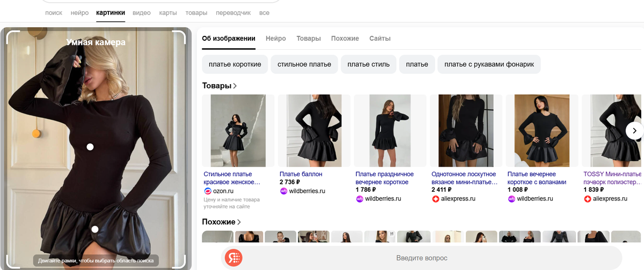Open the видео search category
This screenshot has height=270, width=644.
coord(142,12)
